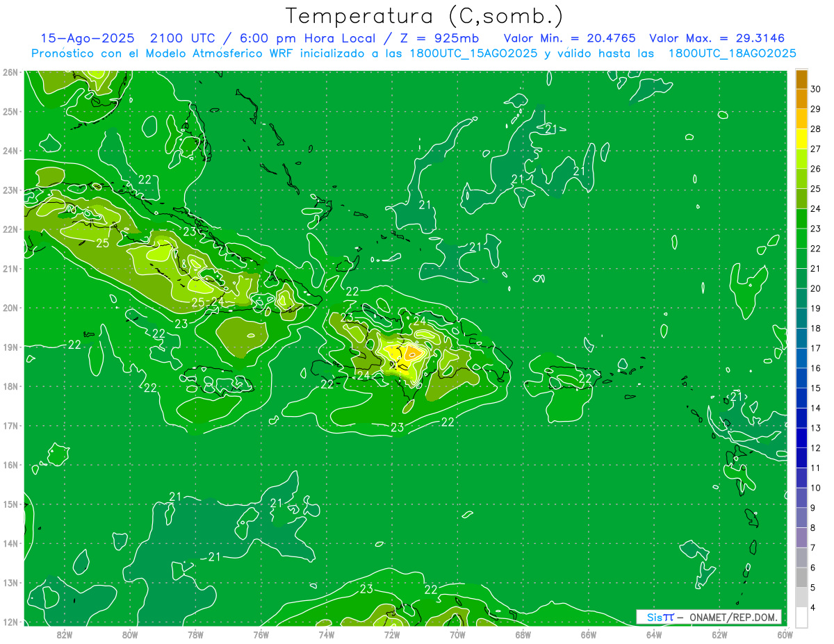
Task: Click purple colorbar swatch between 8 and 9
Action: click(x=801, y=518)
